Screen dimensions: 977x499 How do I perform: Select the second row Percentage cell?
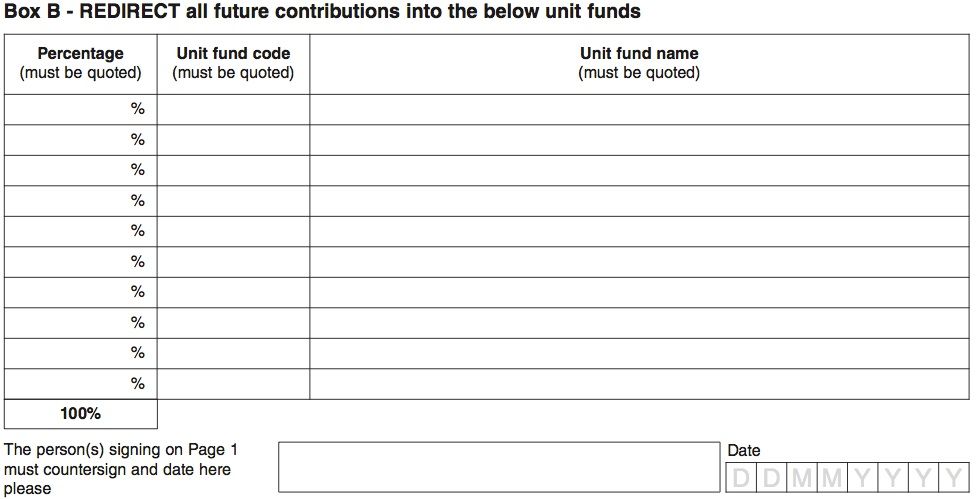point(80,140)
